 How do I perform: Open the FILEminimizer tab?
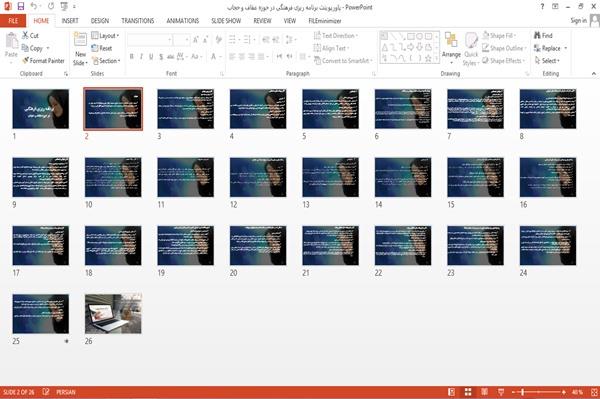click(325, 21)
